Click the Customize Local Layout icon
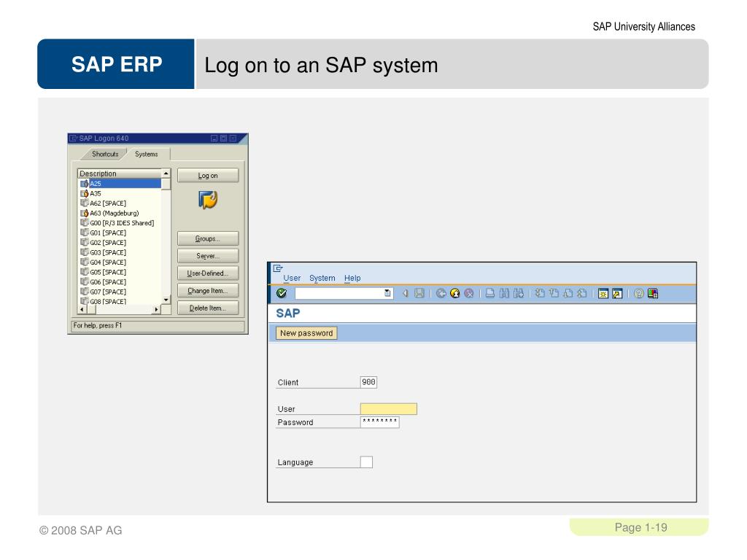 point(653,293)
